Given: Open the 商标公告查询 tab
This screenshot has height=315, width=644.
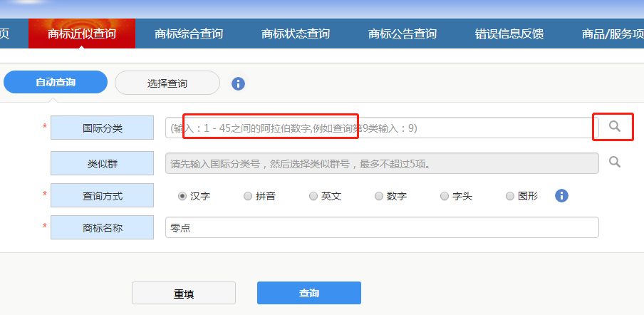Looking at the screenshot, I should (x=402, y=33).
